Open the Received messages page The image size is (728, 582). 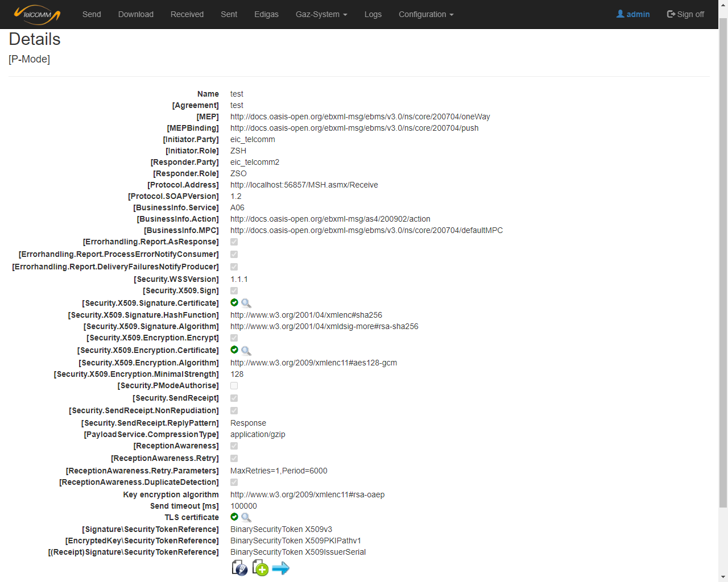[x=187, y=14]
